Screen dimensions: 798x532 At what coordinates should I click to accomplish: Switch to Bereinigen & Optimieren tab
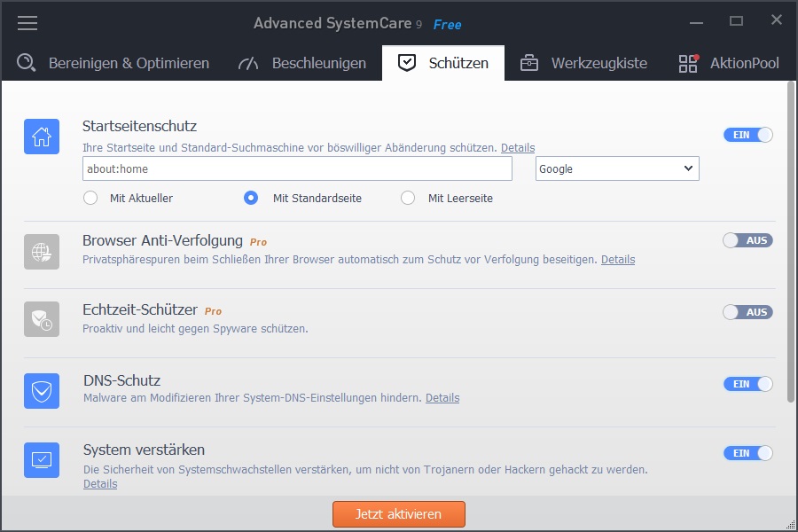[113, 63]
